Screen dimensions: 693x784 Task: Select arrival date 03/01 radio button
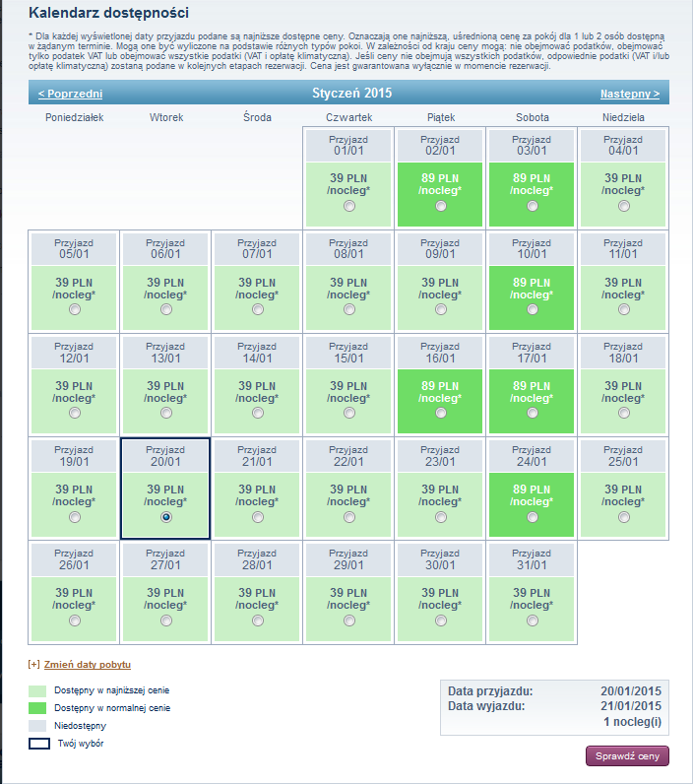pos(533,206)
